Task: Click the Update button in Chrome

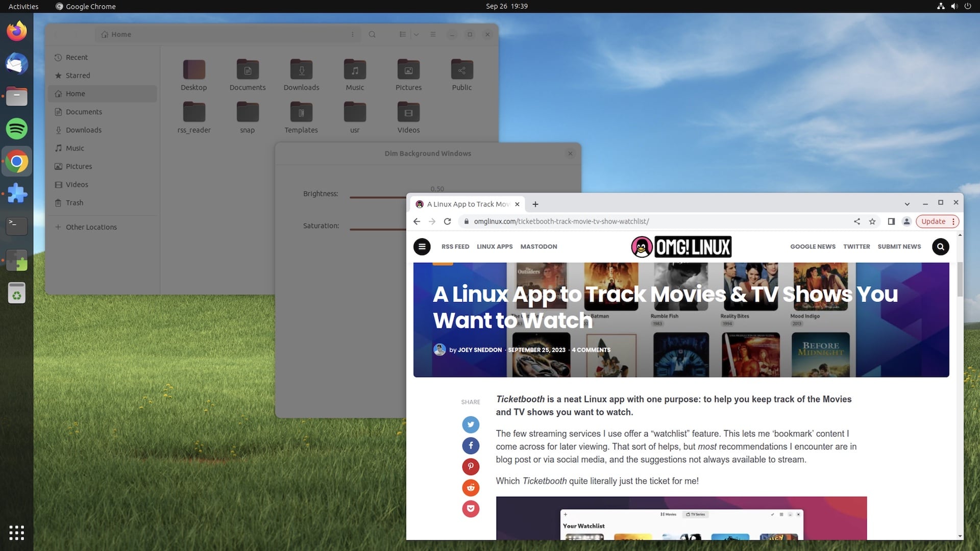Action: coord(934,221)
